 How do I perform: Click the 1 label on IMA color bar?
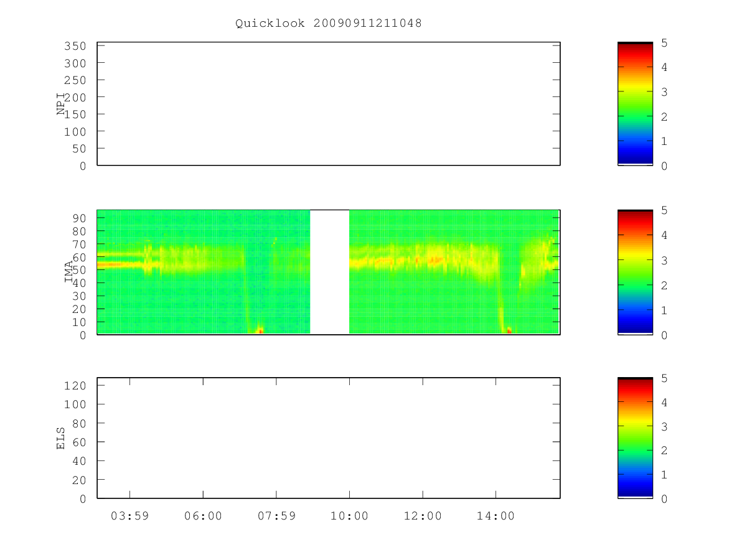coord(665,310)
